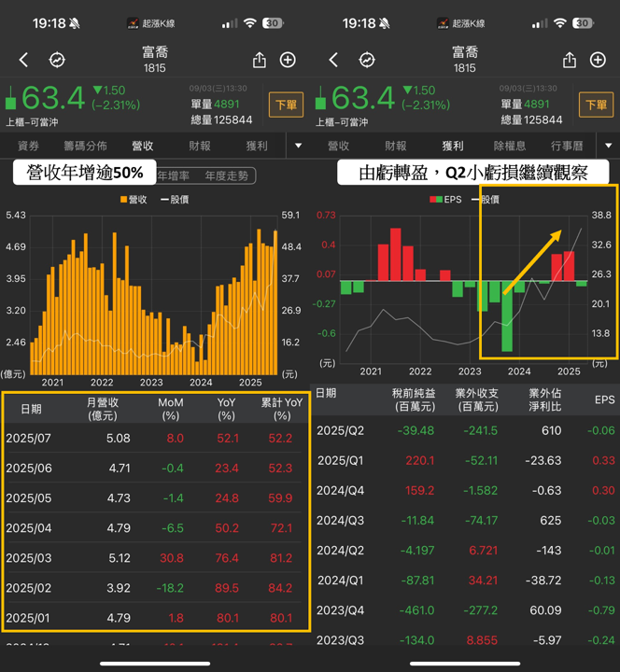620x672 pixels.
Task: Select 財報 tab on left screen
Action: [200, 146]
